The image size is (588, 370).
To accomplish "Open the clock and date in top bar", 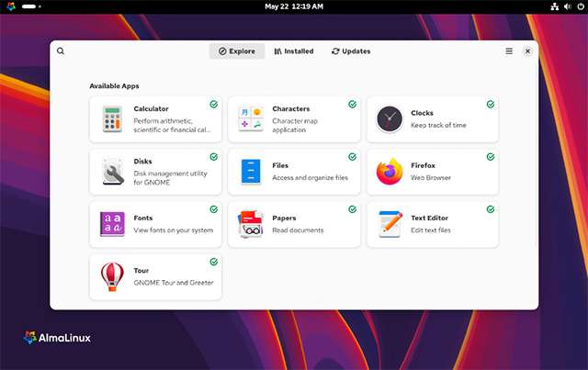I will coord(294,6).
